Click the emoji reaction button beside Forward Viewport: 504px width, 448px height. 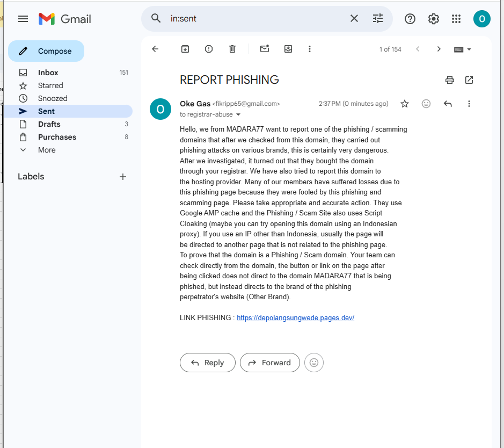pyautogui.click(x=313, y=363)
